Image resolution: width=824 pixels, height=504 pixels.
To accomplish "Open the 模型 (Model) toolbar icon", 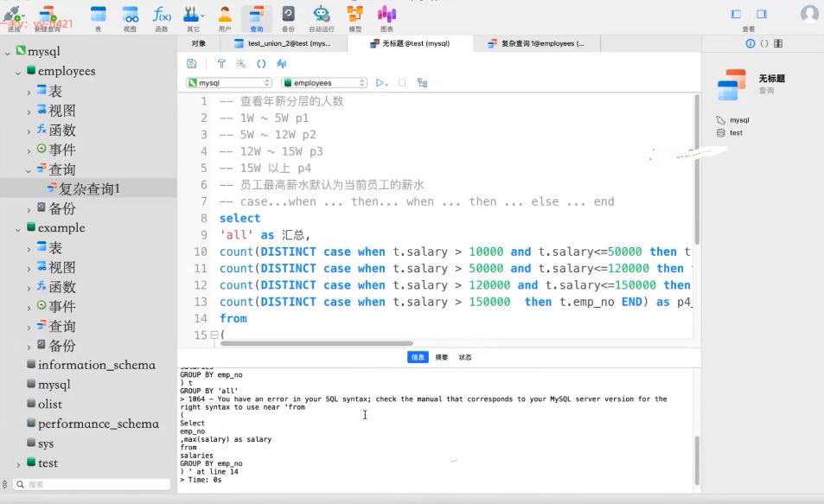I will click(355, 16).
